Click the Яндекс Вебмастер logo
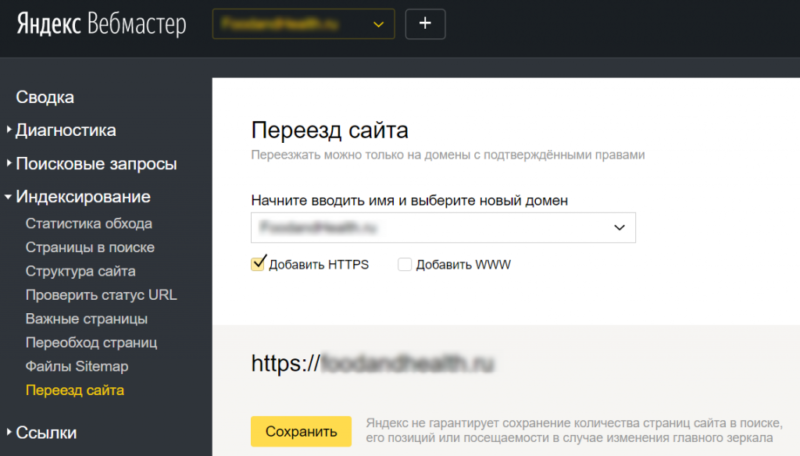 click(101, 25)
